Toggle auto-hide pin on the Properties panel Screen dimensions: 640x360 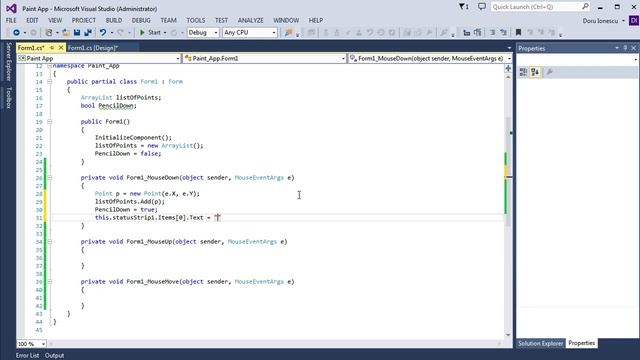625,48
